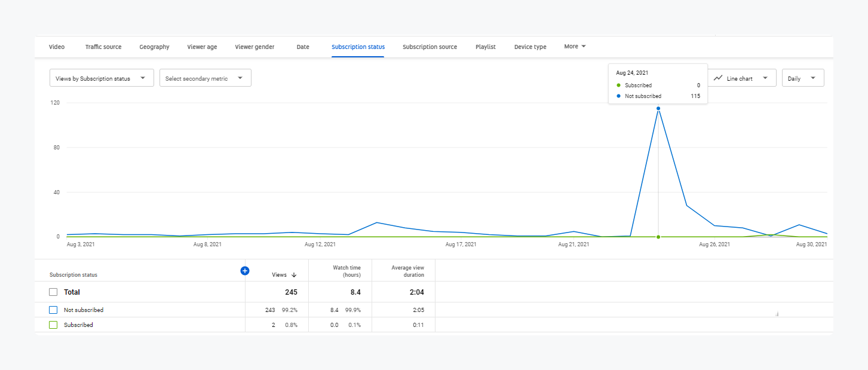868x370 pixels.
Task: Click the Average view duration column header
Action: click(407, 271)
